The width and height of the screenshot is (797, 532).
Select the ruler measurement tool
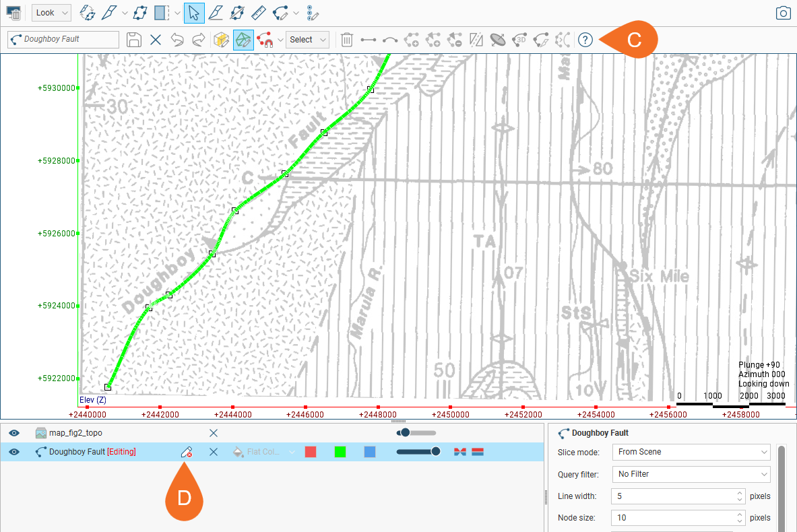[x=258, y=12]
